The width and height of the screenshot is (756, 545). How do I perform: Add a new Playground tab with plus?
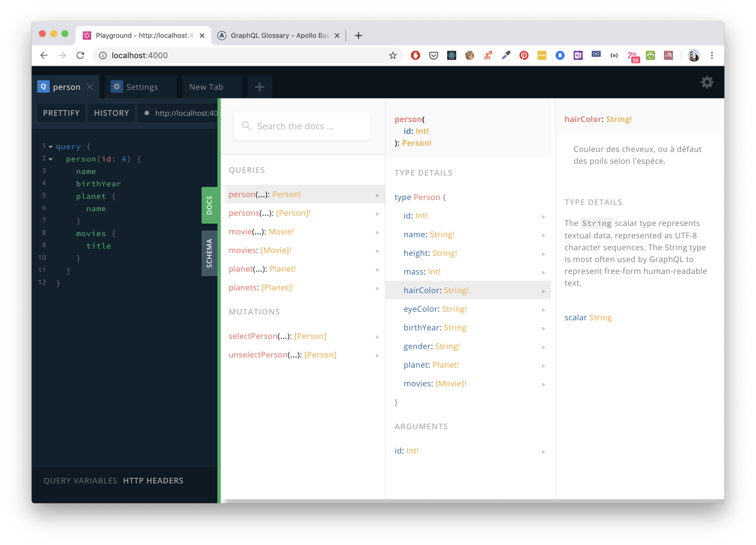tap(260, 87)
